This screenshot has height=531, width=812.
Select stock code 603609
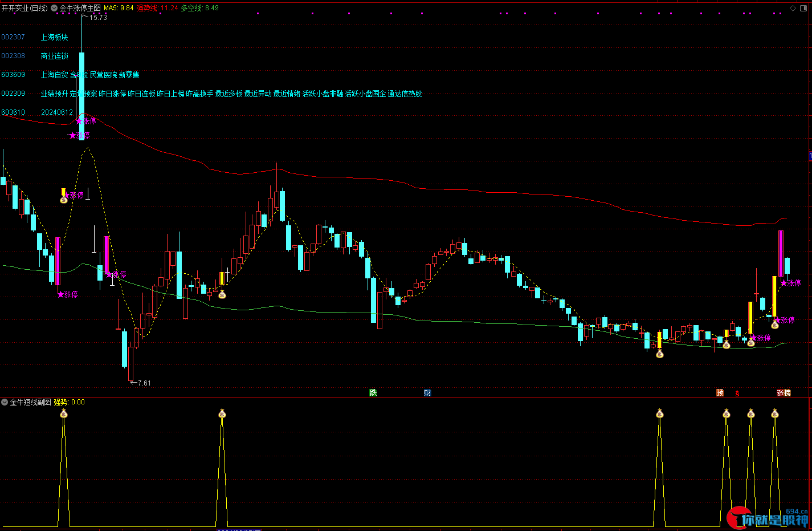[x=13, y=75]
